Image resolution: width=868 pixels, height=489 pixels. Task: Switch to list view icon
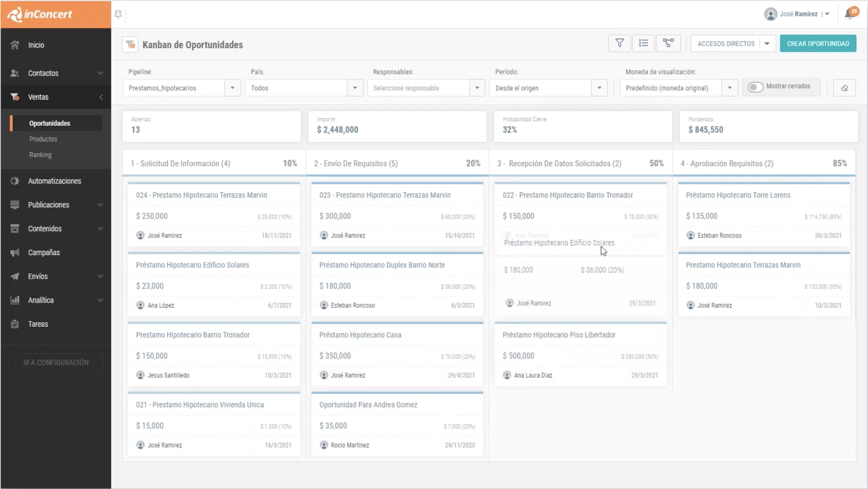coord(643,43)
